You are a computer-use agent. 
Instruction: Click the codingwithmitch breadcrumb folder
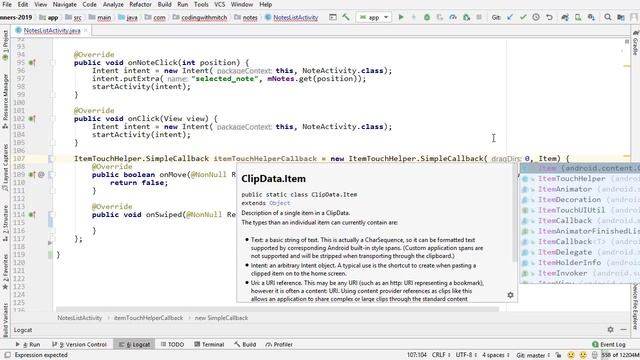coord(200,18)
